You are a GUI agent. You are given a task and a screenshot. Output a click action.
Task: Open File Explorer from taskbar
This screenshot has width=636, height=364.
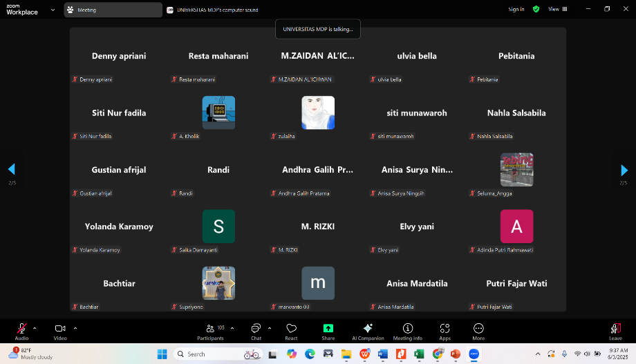(x=346, y=354)
